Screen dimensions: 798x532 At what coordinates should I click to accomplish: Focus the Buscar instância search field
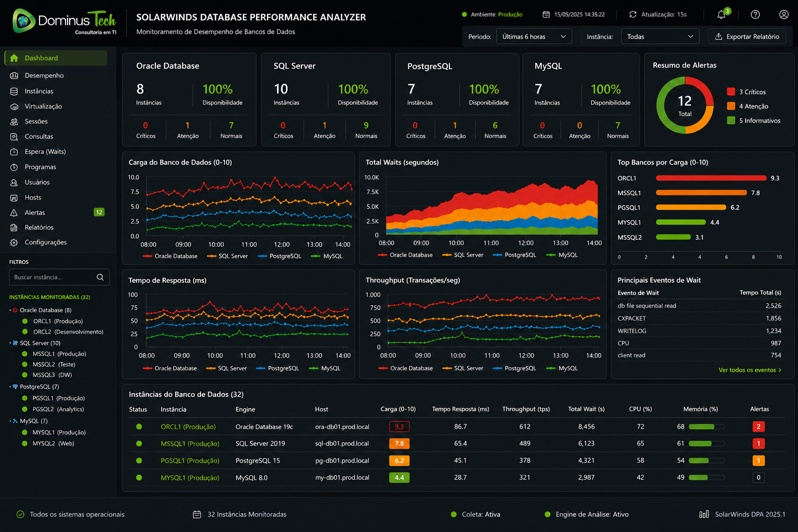coord(59,277)
